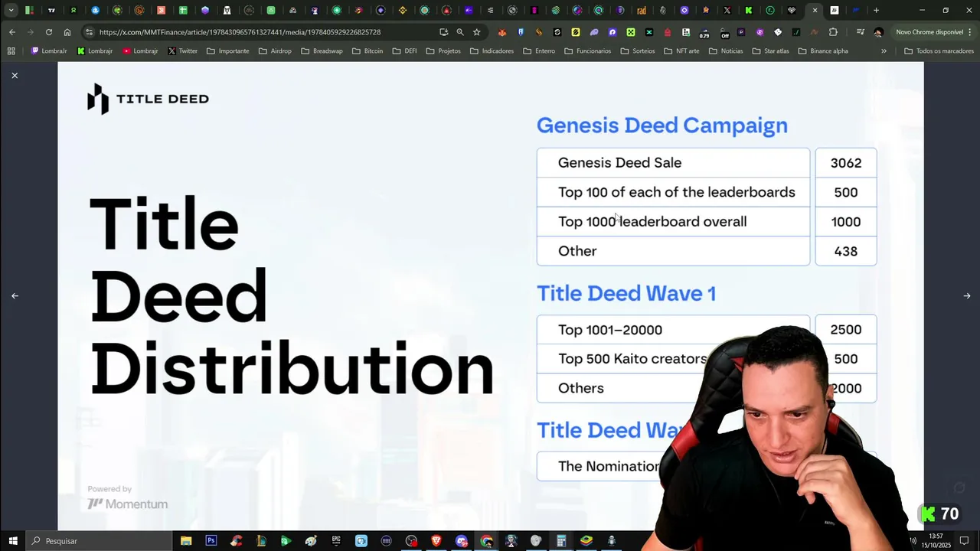Open the zoom magnifier icon in address bar

(x=460, y=32)
